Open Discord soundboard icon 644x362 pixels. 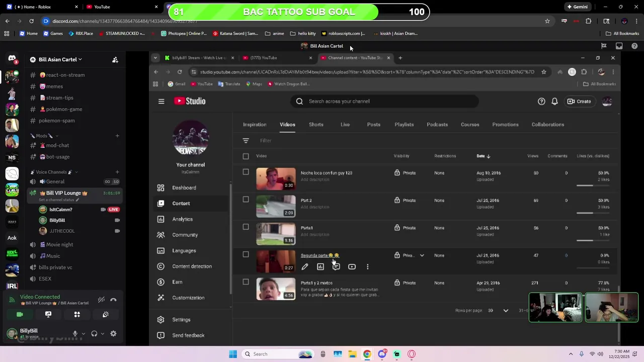pyautogui.click(x=106, y=314)
